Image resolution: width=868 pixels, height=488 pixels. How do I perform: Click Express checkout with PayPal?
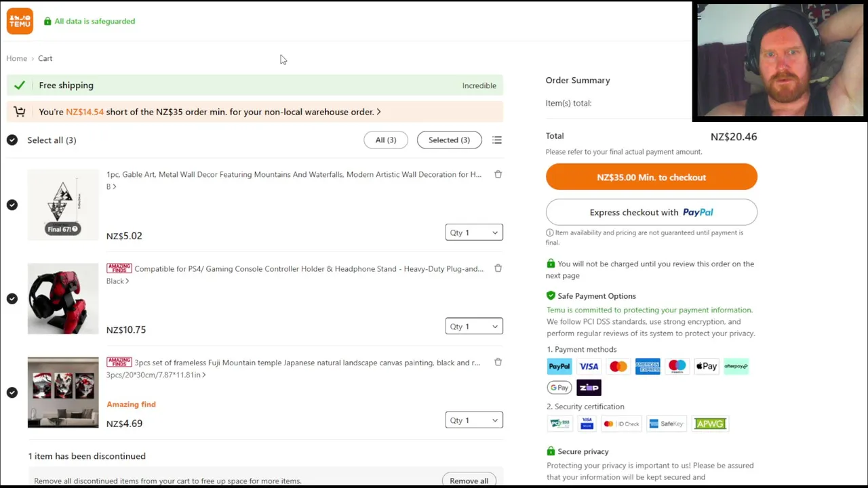click(x=652, y=212)
